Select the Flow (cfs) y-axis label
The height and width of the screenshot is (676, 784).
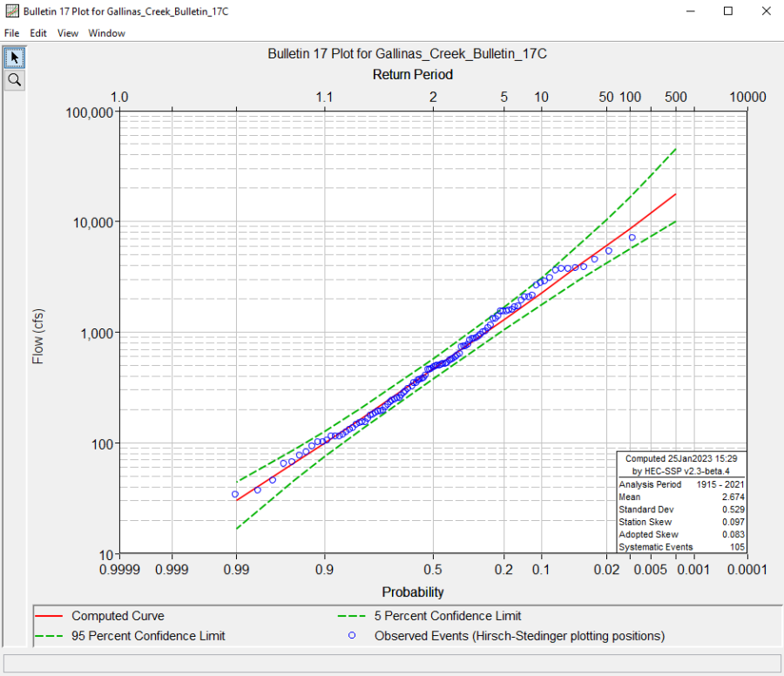tap(38, 334)
